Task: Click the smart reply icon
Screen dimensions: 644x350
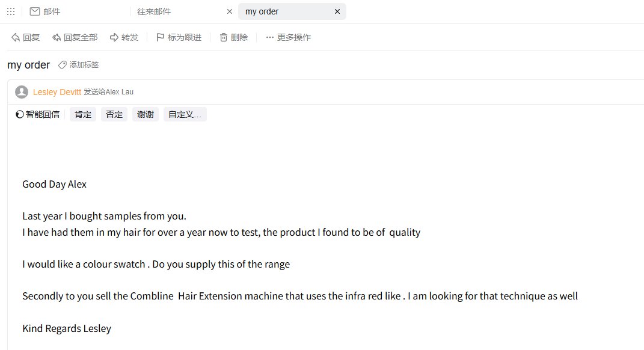Action: tap(20, 114)
